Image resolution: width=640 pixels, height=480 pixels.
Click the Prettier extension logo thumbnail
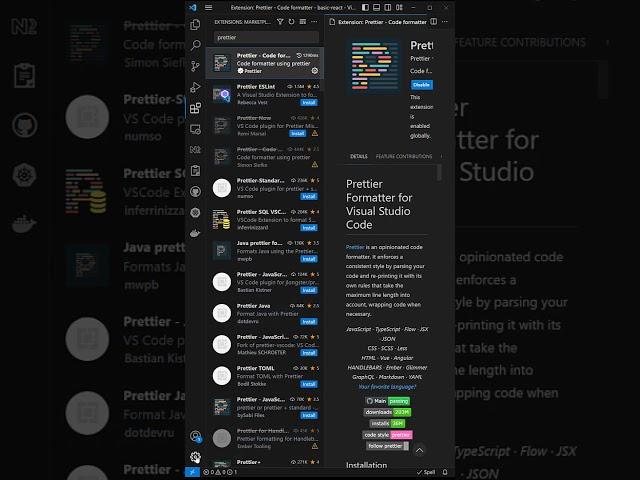(374, 65)
